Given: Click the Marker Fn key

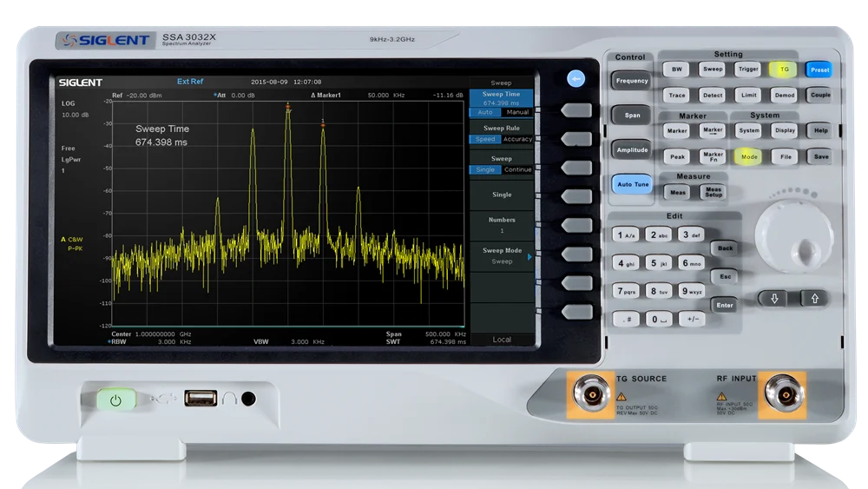Looking at the screenshot, I should tap(713, 156).
